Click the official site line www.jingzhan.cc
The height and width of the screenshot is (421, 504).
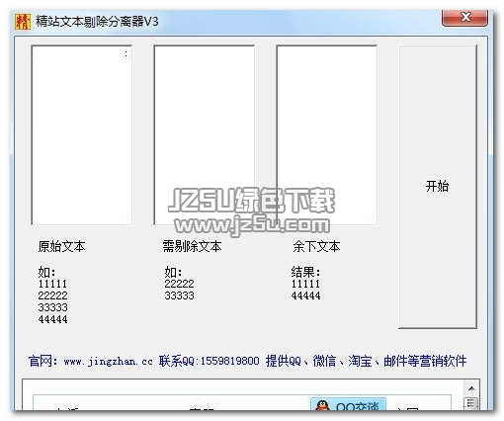tap(109, 361)
